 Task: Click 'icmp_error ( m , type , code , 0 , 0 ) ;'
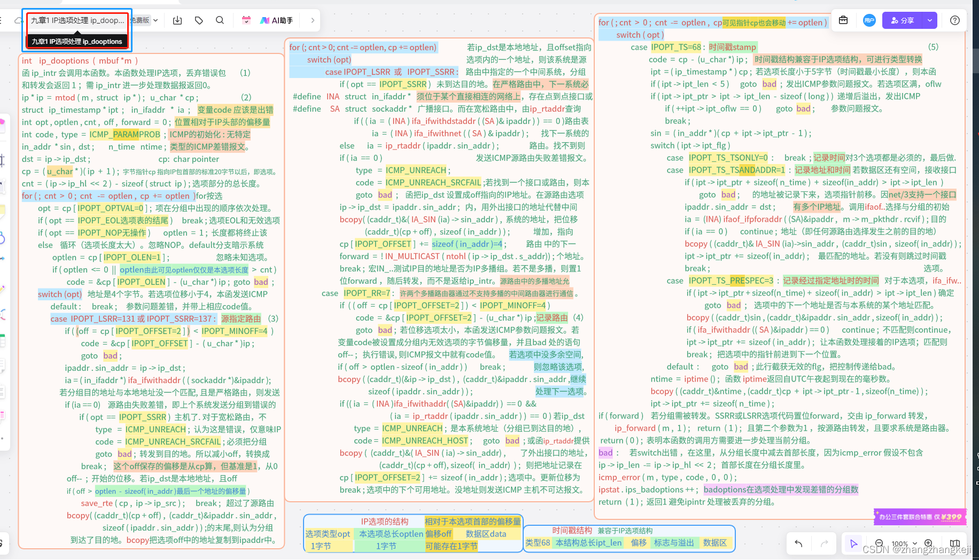point(667,477)
